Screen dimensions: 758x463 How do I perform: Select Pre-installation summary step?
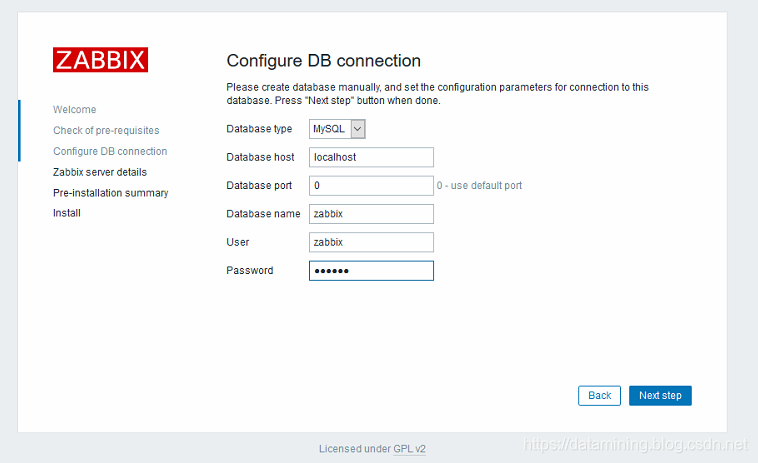[x=111, y=193]
